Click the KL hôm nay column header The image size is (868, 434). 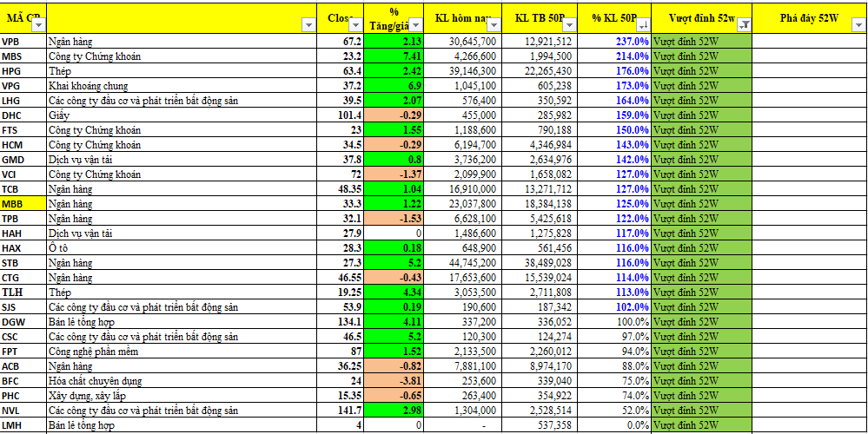[x=461, y=17]
